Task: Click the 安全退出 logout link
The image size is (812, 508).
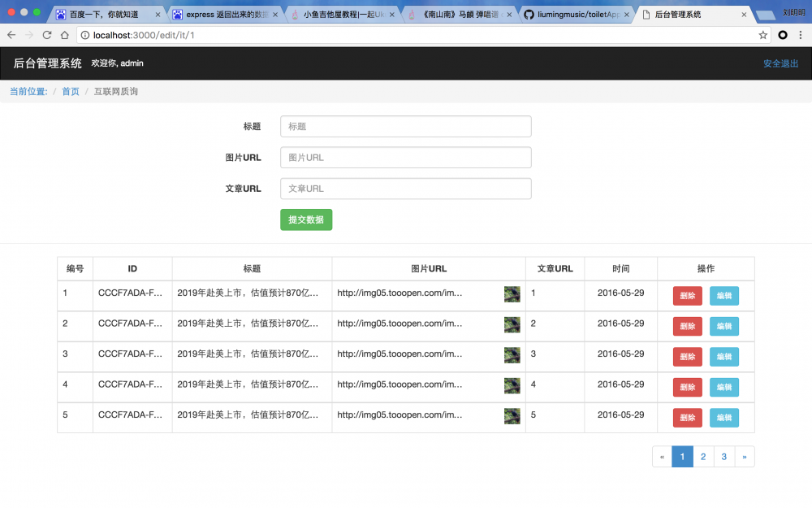Action: click(780, 63)
